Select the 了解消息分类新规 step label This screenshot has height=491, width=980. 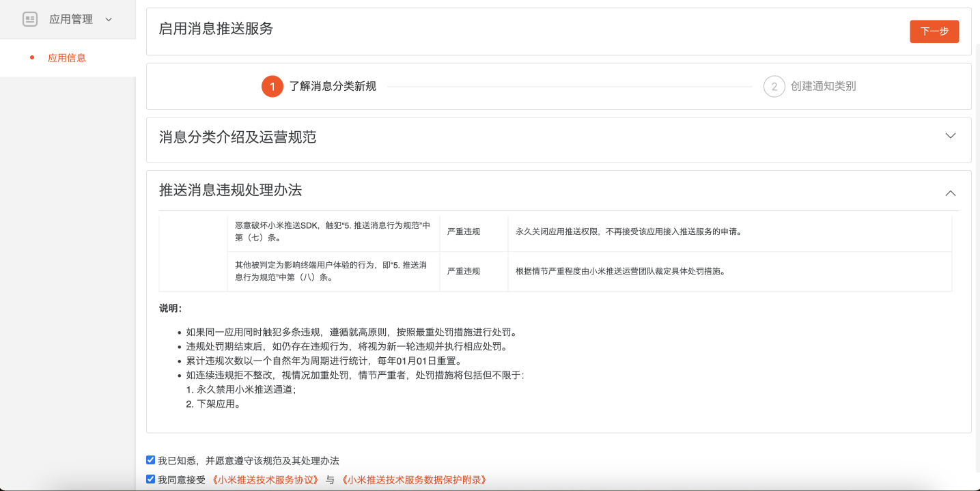tap(333, 87)
